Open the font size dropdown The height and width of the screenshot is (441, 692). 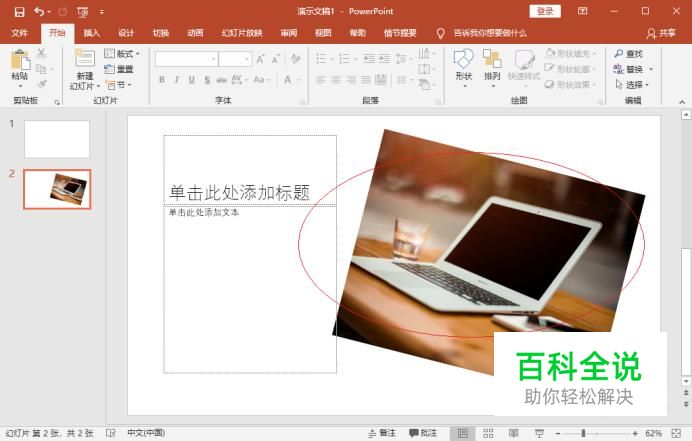tap(247, 59)
